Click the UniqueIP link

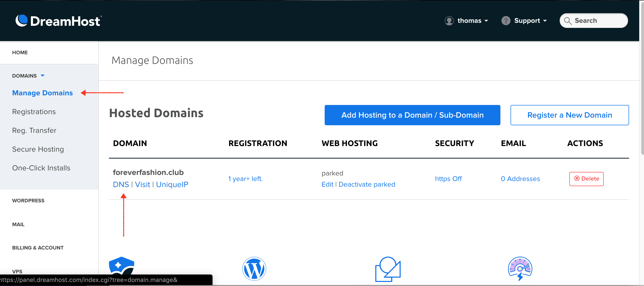tap(172, 185)
